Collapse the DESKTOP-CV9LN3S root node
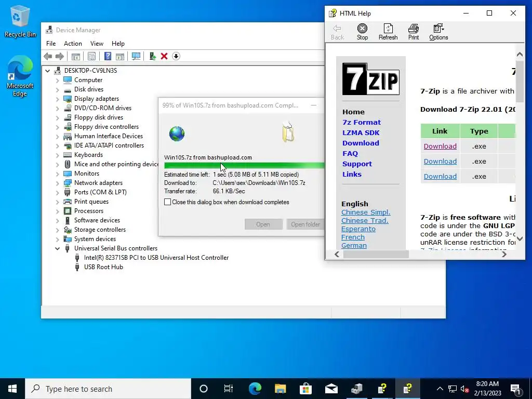Viewport: 532px width, 399px height. pos(48,71)
